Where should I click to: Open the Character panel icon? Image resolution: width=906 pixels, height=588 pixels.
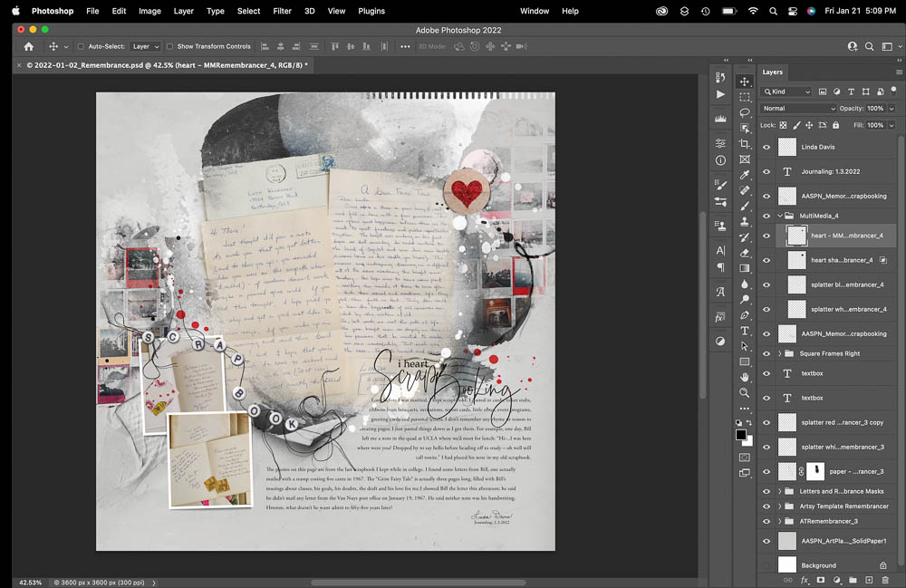(720, 250)
